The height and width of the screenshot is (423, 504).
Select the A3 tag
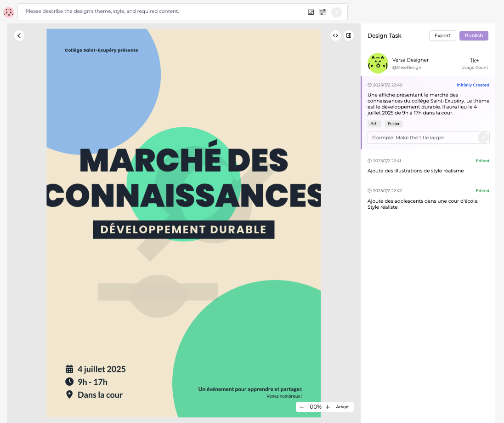pos(374,124)
